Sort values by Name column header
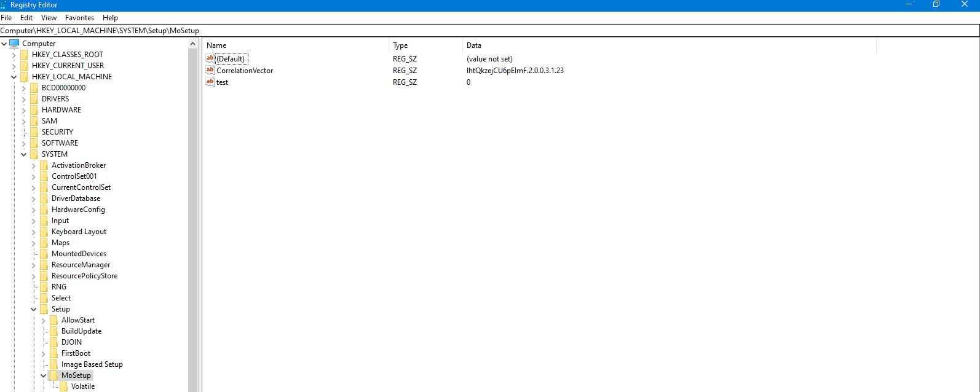Screen dimensions: 980x392 click(295, 45)
